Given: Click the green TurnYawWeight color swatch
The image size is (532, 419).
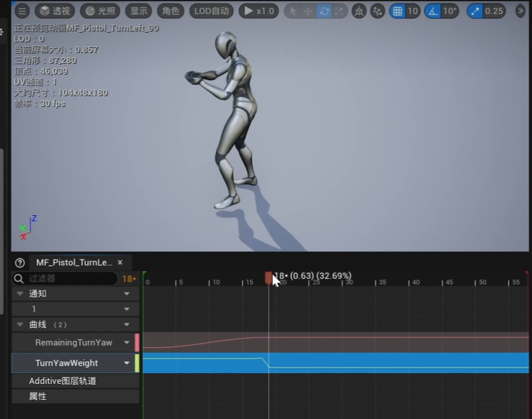Looking at the screenshot, I should [x=137, y=363].
